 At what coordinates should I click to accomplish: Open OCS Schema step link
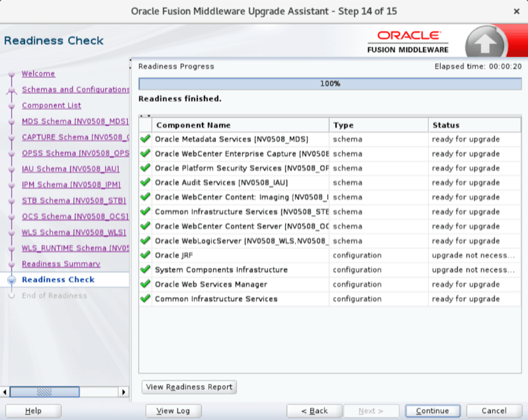point(75,216)
